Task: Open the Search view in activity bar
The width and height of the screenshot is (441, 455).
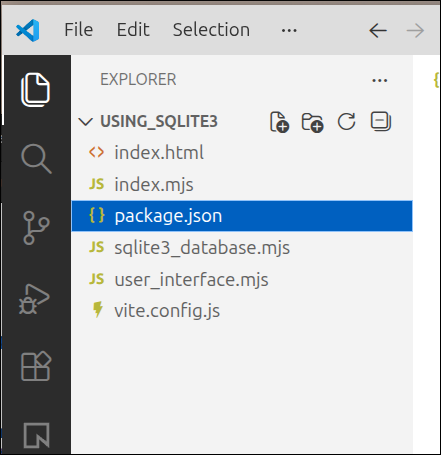Action: (x=36, y=159)
